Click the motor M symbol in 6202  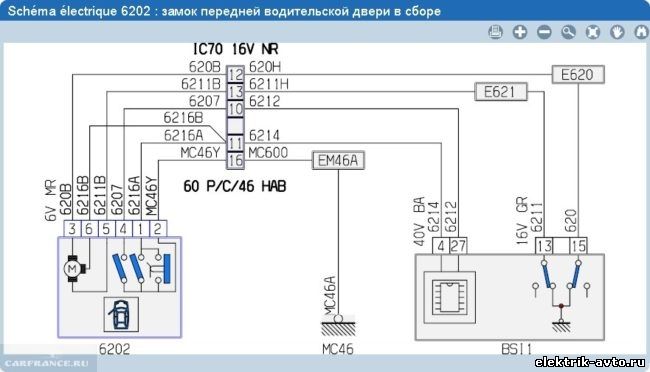pyautogui.click(x=74, y=269)
